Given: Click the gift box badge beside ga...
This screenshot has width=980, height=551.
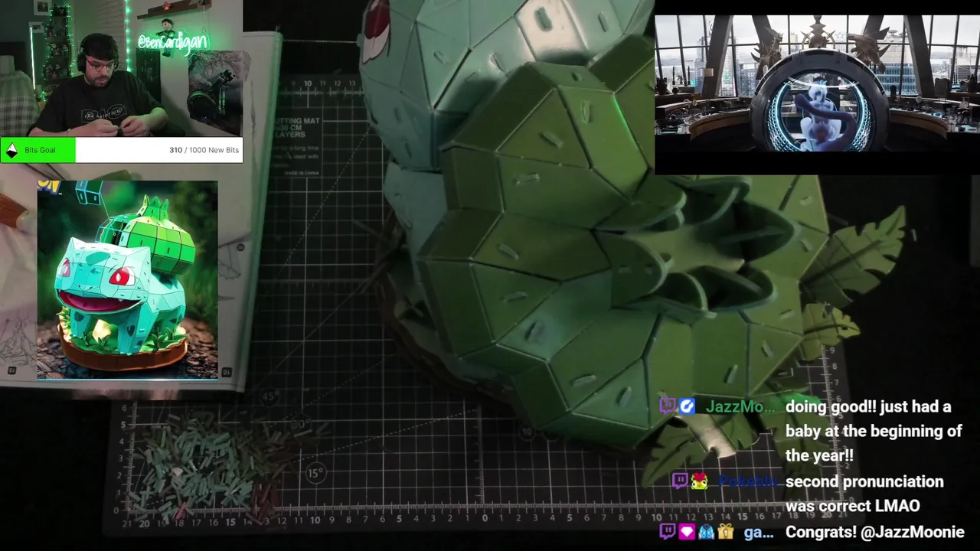Looking at the screenshot, I should 725,532.
